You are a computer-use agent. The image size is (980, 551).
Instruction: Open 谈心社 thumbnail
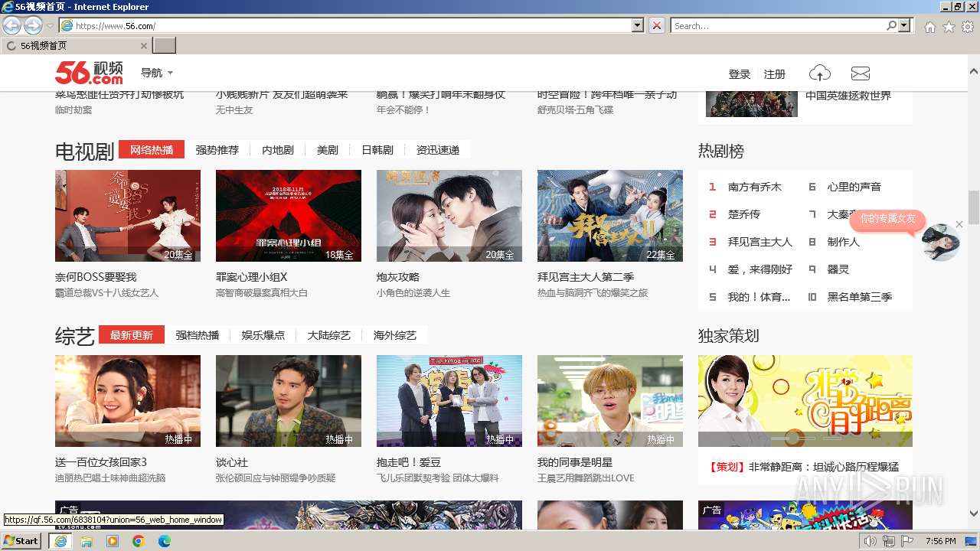289,401
